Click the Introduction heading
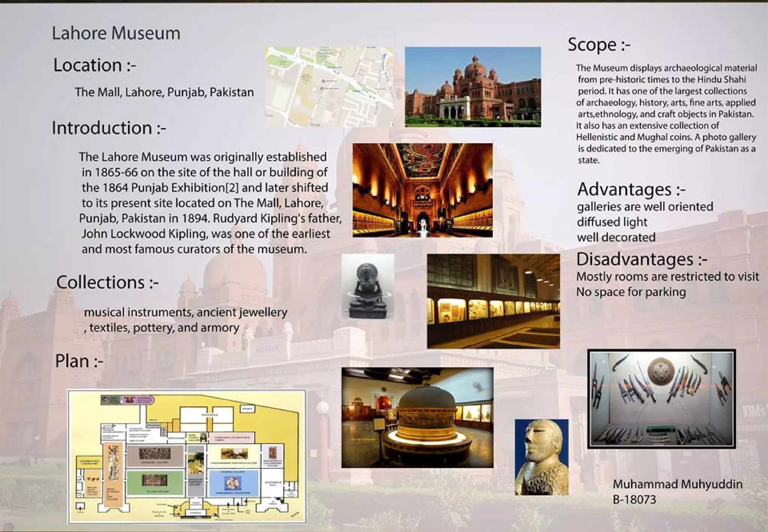Viewport: 768px width, 532px height. click(x=109, y=128)
